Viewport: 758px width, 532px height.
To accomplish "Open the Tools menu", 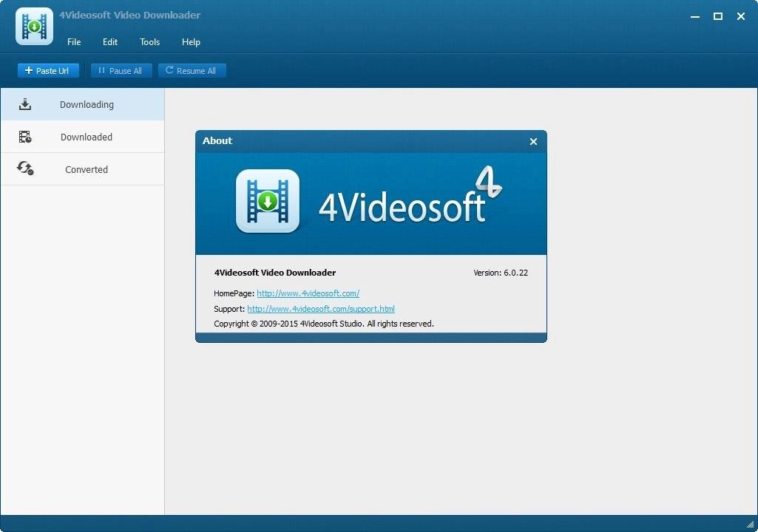I will [x=149, y=42].
